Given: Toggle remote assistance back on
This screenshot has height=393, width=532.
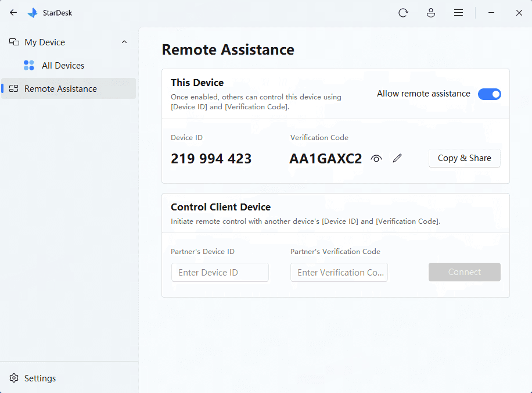Looking at the screenshot, I should [x=490, y=94].
